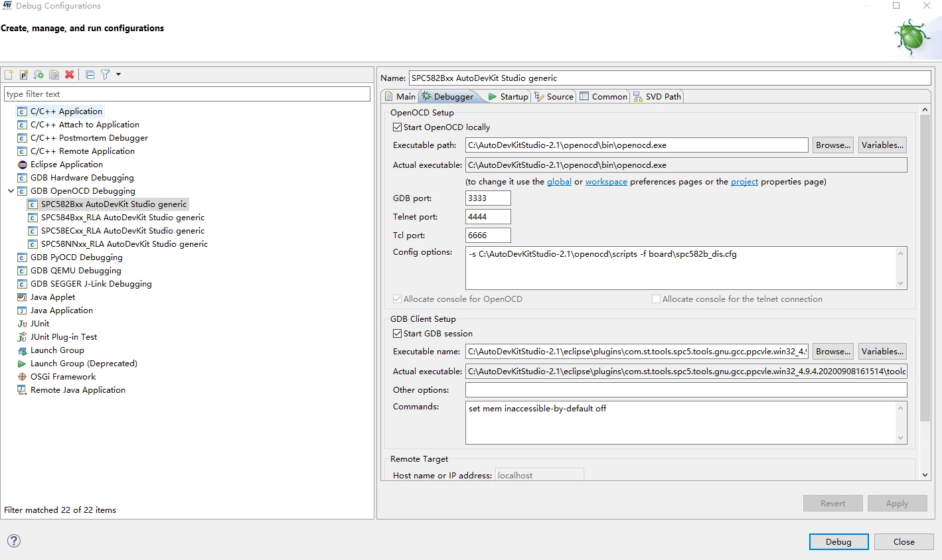The width and height of the screenshot is (942, 560).
Task: Open Variables for OpenOCD executable path
Action: tap(882, 145)
